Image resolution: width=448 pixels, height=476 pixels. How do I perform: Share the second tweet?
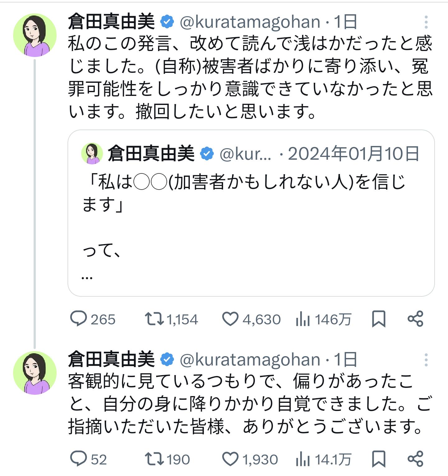coord(415,459)
